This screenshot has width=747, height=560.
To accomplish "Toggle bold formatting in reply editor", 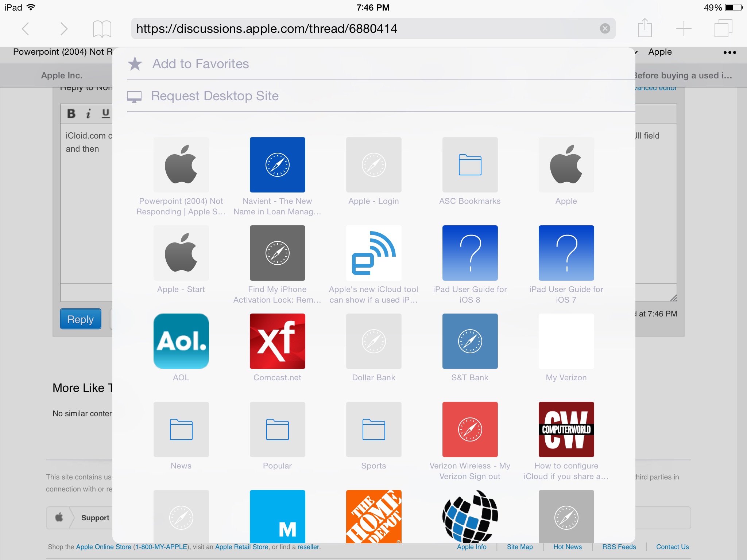I will [x=71, y=113].
